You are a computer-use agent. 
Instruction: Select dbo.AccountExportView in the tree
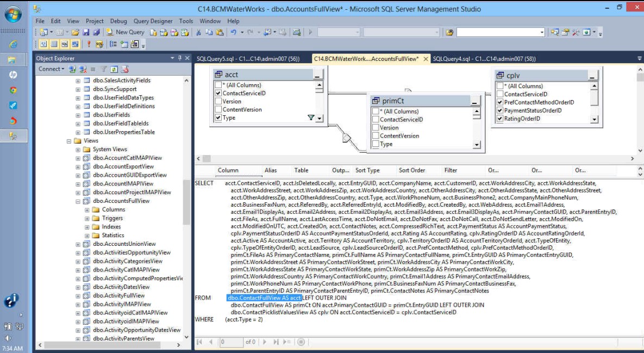pos(123,167)
